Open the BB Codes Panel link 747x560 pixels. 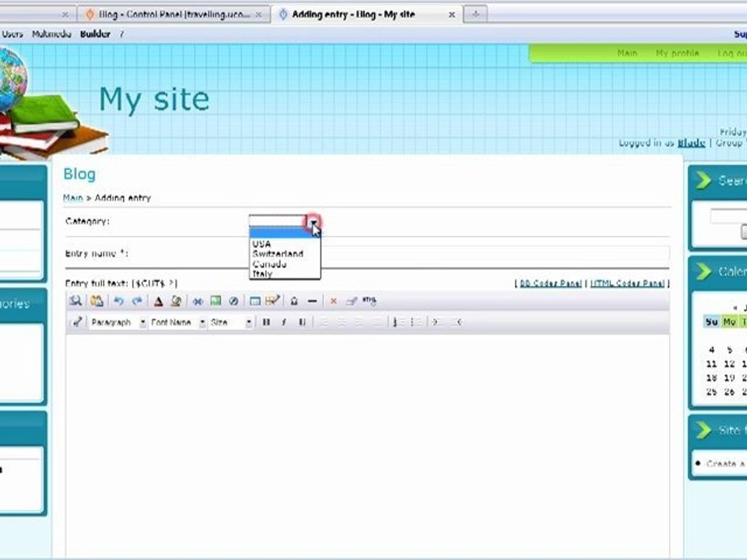(x=551, y=283)
